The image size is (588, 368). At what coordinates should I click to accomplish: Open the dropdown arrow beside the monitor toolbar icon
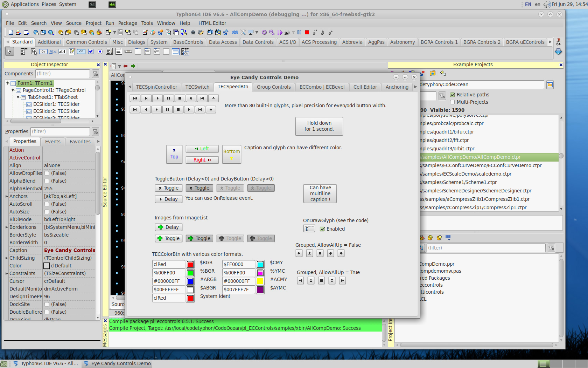(x=257, y=32)
